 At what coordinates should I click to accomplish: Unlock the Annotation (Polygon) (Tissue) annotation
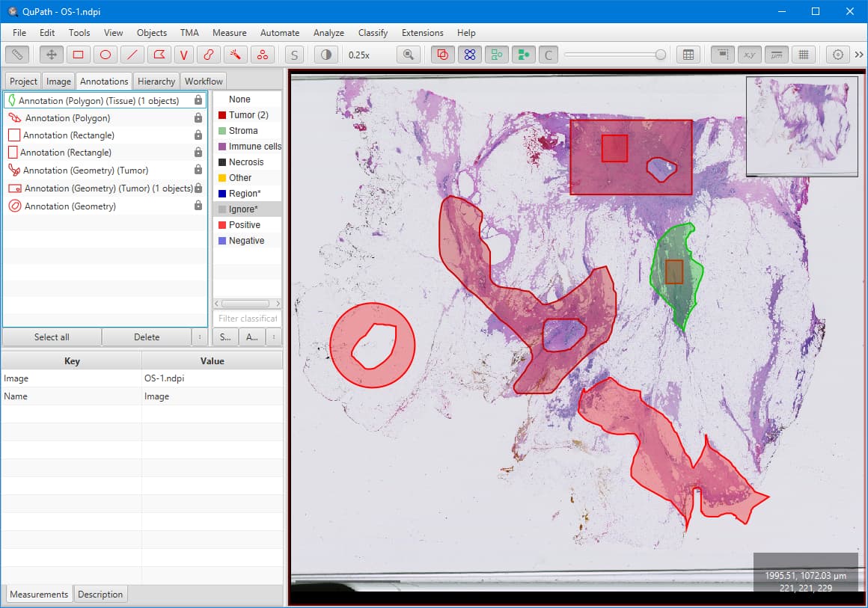[200, 99]
